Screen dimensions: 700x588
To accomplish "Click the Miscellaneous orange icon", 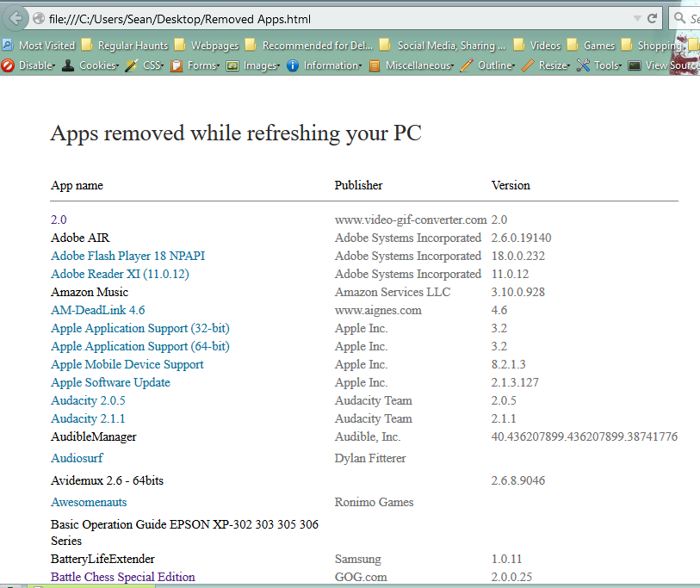I will (x=374, y=66).
